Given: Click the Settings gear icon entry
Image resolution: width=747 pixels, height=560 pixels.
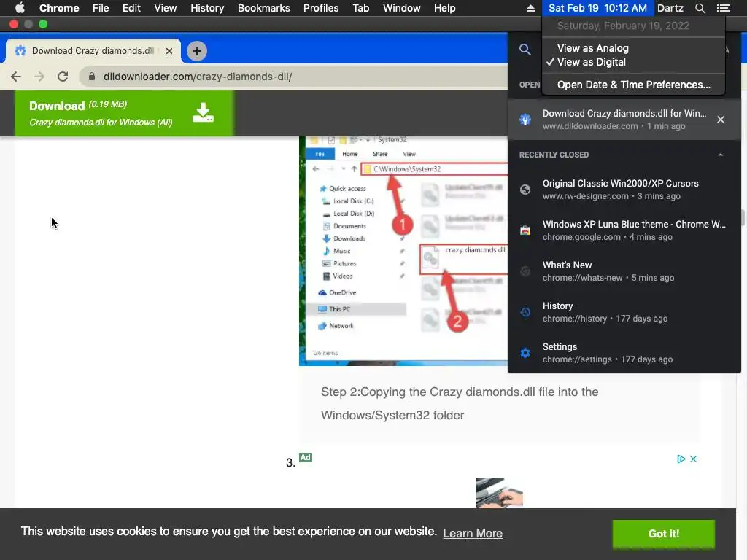Looking at the screenshot, I should pyautogui.click(x=525, y=353).
